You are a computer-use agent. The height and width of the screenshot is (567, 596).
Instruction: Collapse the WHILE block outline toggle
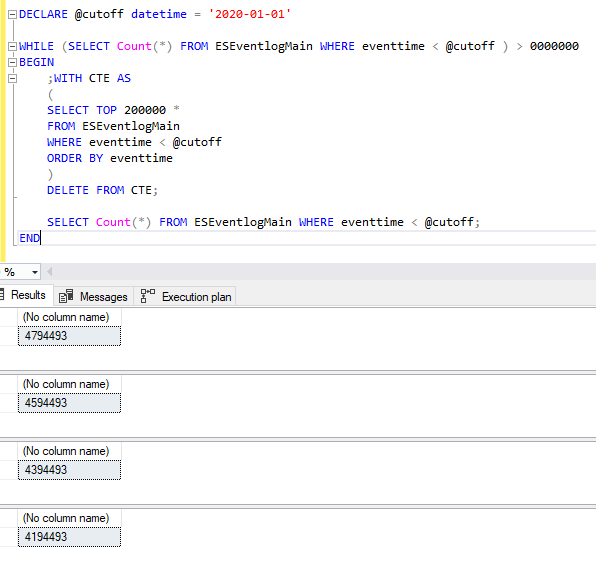pos(13,46)
